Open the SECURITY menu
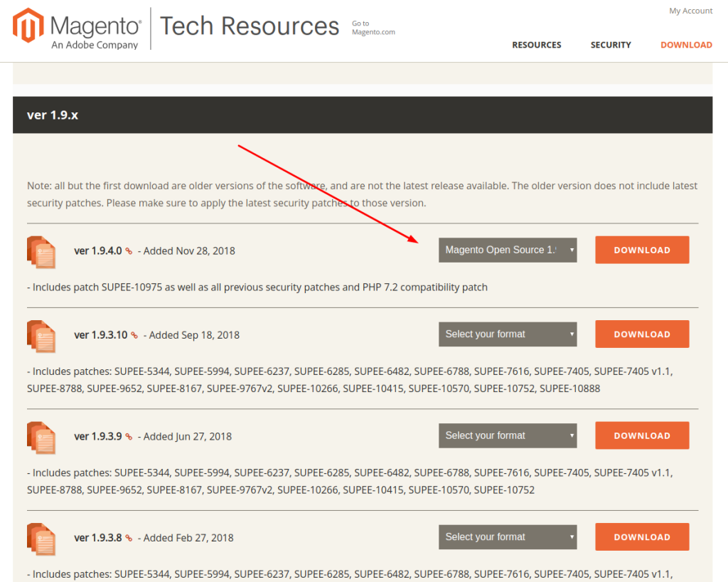Viewport: 728px width, 582px height. point(610,44)
